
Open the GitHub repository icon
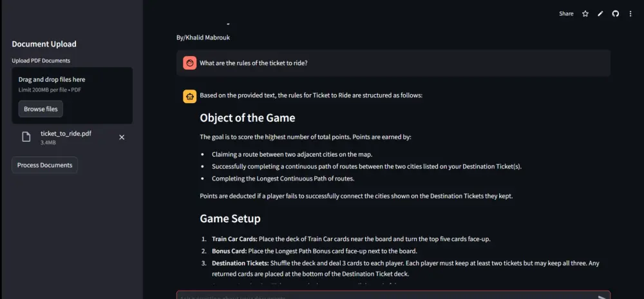(615, 14)
